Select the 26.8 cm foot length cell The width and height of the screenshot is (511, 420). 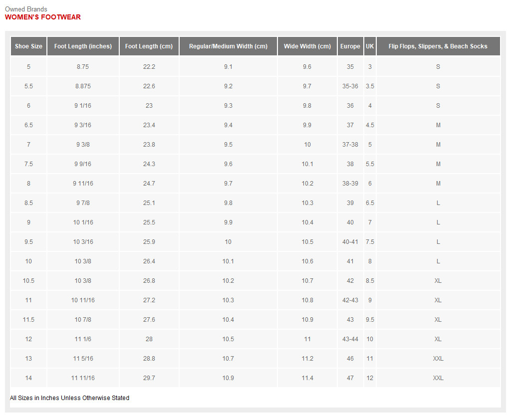pyautogui.click(x=149, y=280)
